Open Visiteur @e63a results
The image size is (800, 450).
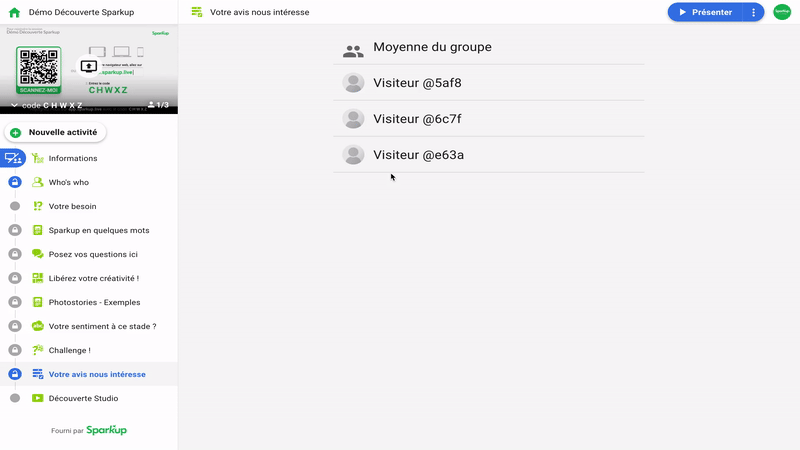tap(489, 155)
